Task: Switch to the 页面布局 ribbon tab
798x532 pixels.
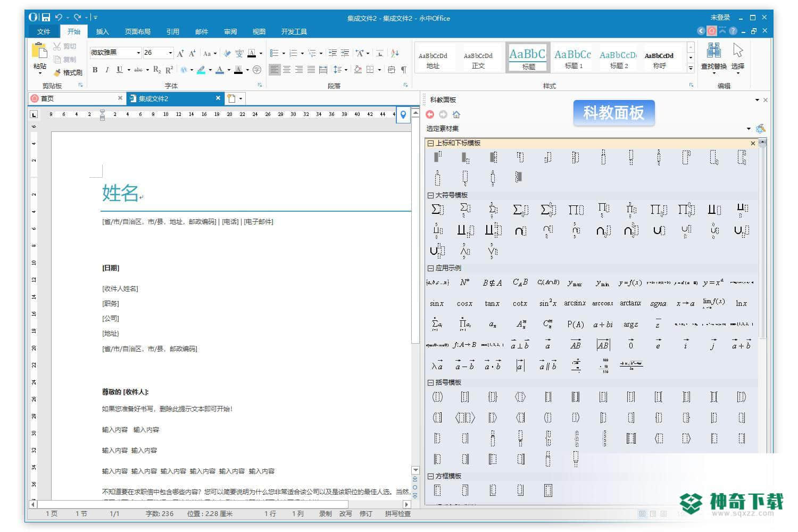Action: point(138,32)
